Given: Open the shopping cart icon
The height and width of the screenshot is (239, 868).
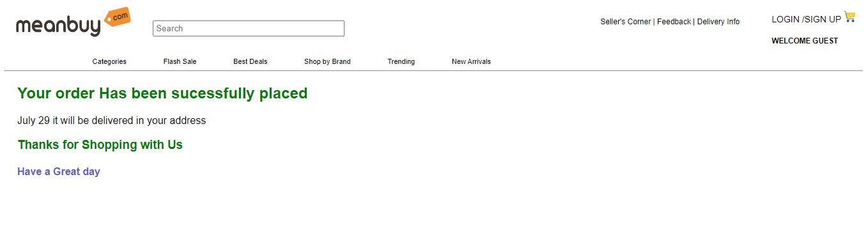Looking at the screenshot, I should 849,17.
